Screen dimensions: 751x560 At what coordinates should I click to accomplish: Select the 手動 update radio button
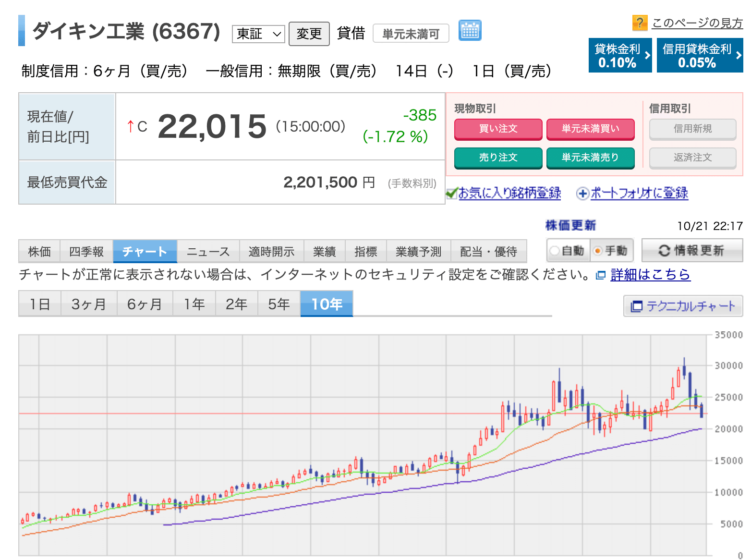(x=598, y=251)
